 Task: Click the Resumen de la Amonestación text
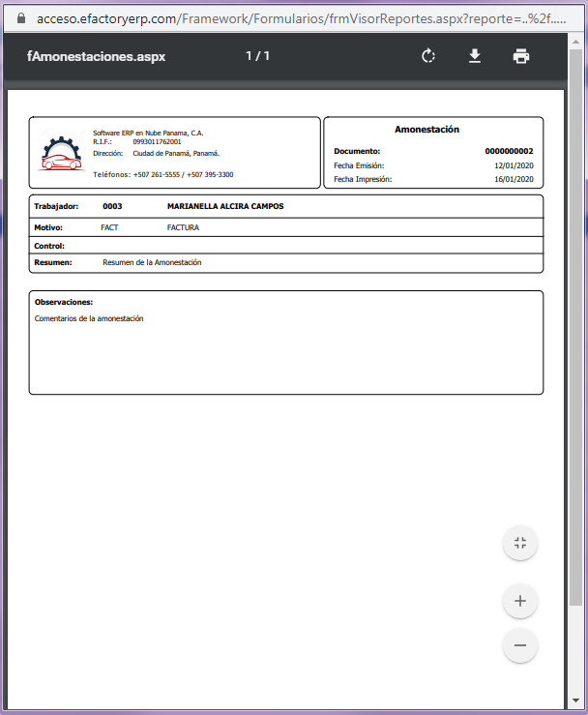(152, 262)
